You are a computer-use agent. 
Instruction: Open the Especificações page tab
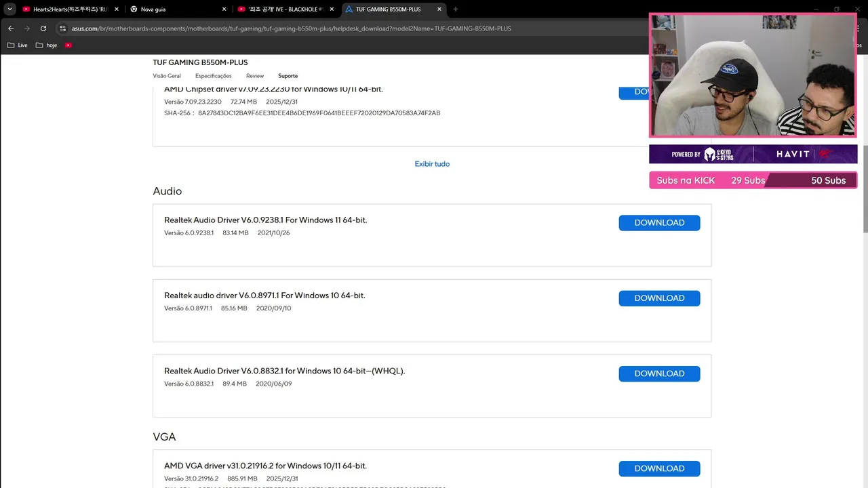214,76
